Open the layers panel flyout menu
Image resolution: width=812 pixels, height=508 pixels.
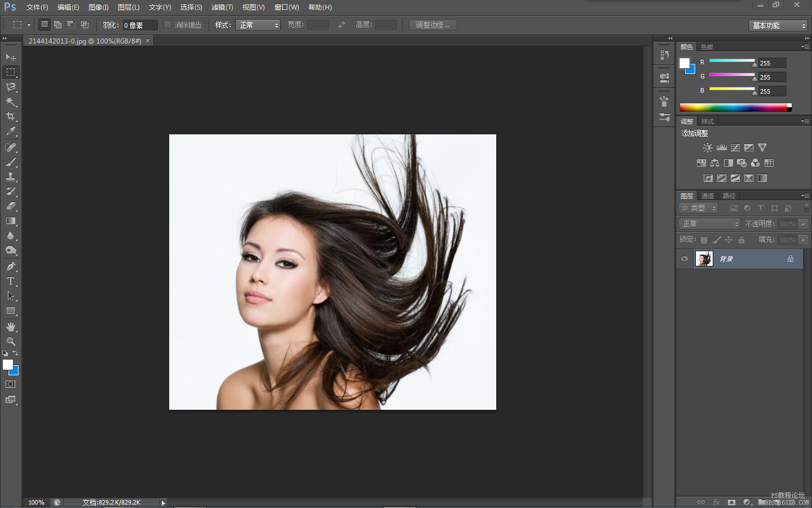click(x=805, y=196)
